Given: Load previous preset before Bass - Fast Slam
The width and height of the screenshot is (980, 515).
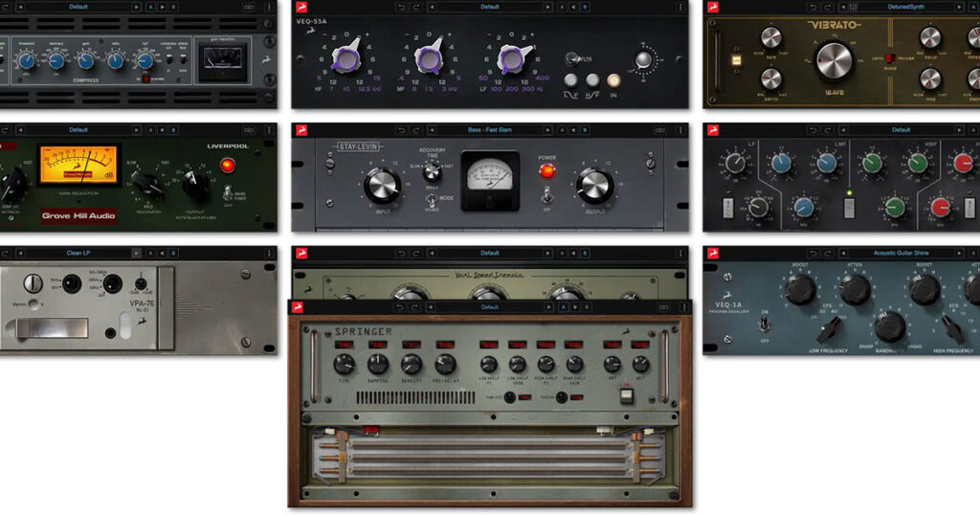Looking at the screenshot, I should [432, 130].
